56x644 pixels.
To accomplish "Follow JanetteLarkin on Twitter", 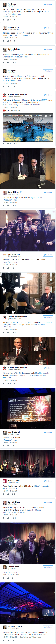I will [x=48, y=28].
